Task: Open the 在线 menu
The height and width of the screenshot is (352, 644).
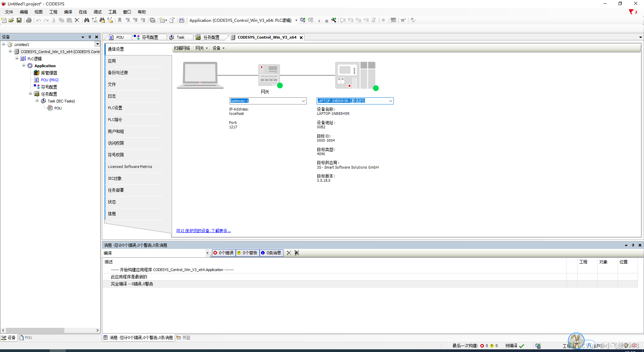Action: (x=83, y=12)
